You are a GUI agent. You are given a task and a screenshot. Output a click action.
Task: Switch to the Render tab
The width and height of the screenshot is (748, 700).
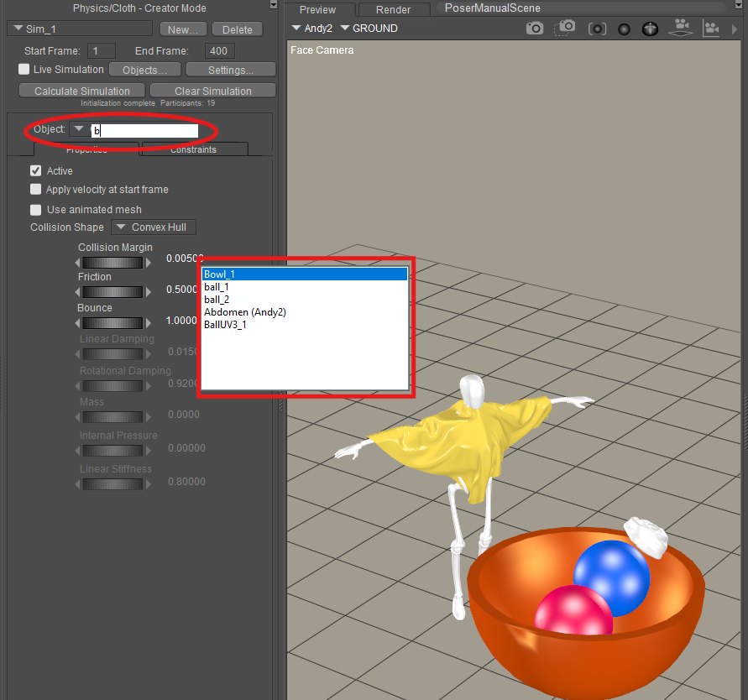click(x=393, y=10)
